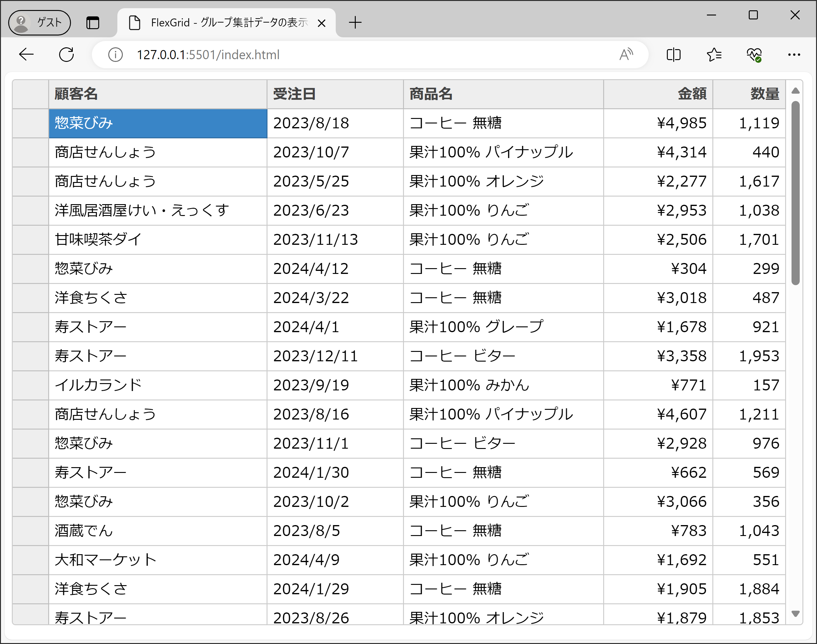Select quantity cell 976

click(x=749, y=443)
